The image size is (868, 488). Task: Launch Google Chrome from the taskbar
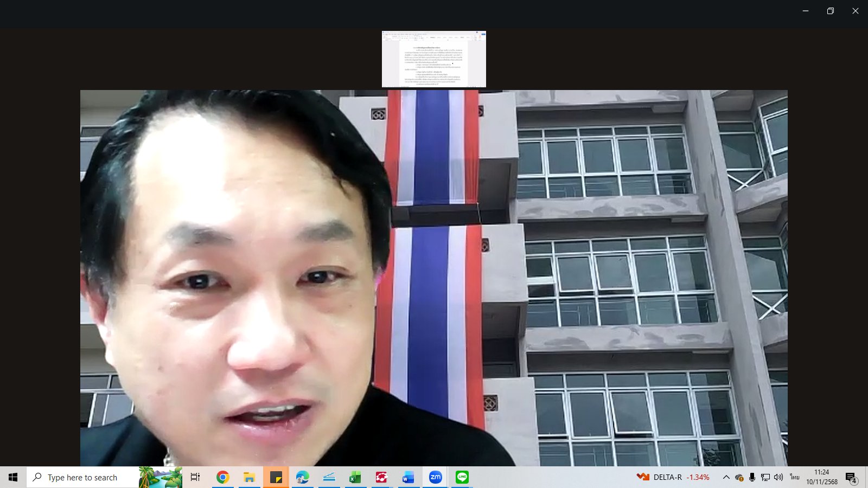click(222, 477)
